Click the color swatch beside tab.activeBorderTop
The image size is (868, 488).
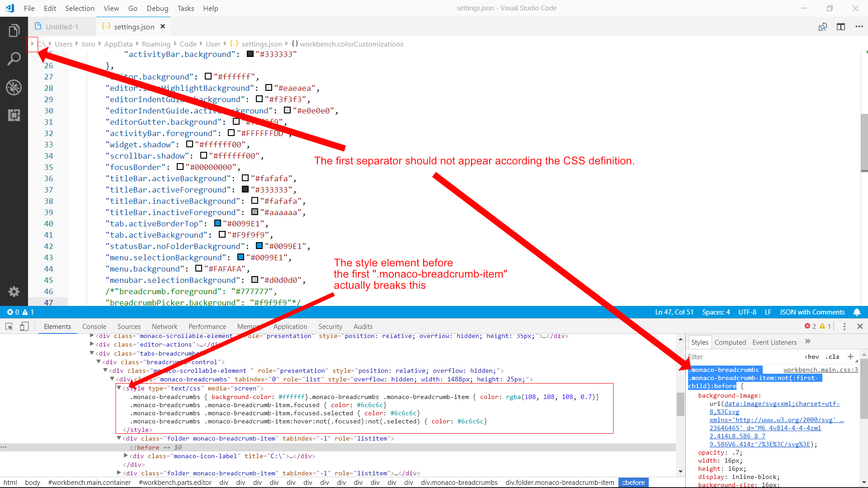click(217, 223)
